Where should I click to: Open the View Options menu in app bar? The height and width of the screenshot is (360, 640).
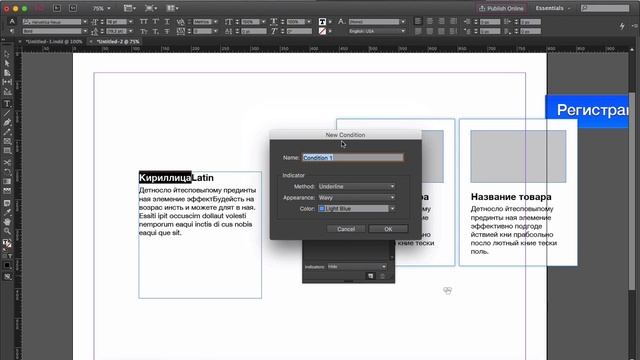click(129, 8)
